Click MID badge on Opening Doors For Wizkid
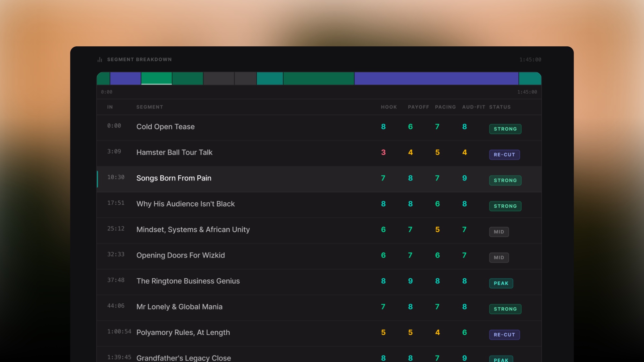 click(x=499, y=257)
